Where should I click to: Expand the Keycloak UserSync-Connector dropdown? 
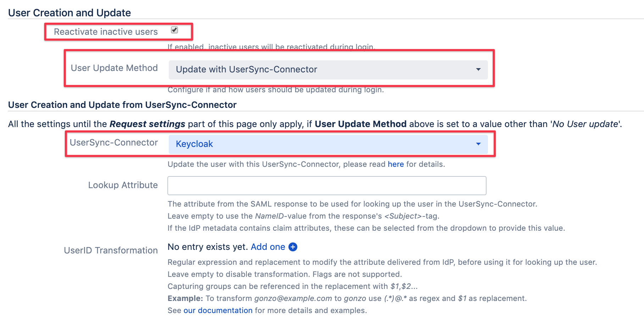coord(328,144)
